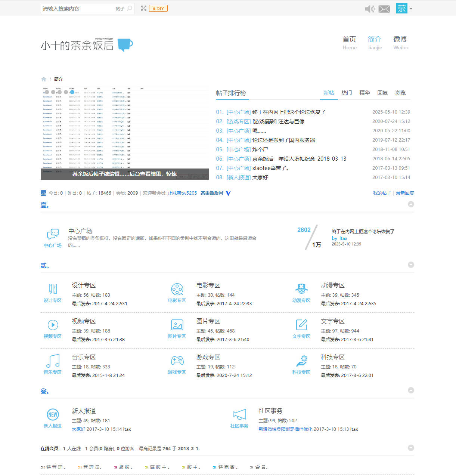Expand the user avatar dropdown arrow
456x476 pixels.
tap(411, 9)
